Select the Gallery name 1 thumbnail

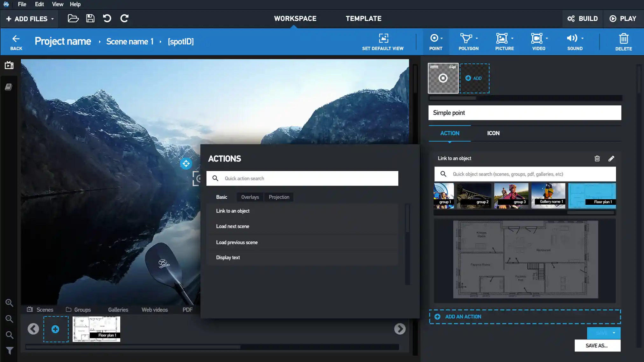[548, 196]
